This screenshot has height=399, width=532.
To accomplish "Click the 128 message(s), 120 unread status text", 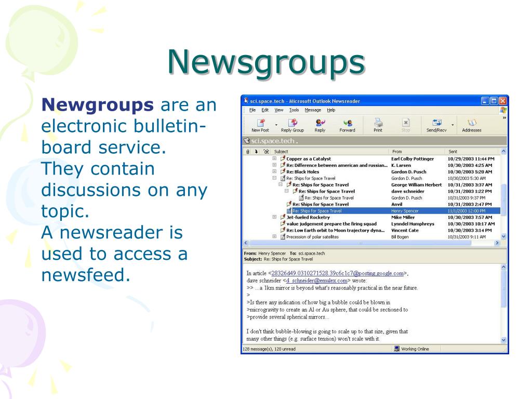I will [269, 349].
